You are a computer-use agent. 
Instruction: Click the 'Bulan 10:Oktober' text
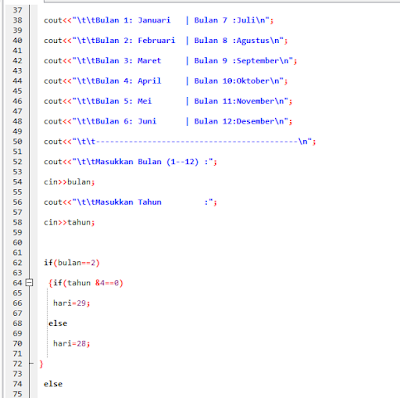point(232,81)
